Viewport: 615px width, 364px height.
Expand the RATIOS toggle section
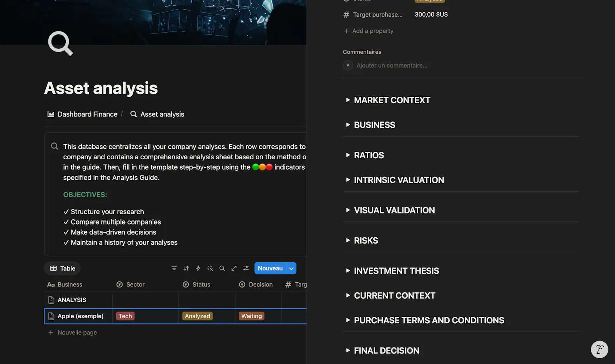(x=348, y=155)
